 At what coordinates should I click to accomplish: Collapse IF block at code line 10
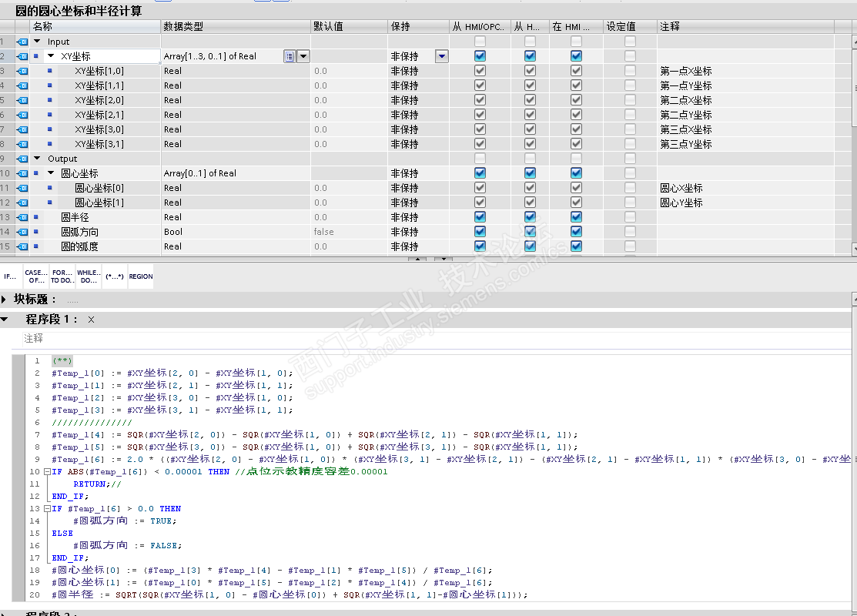pyautogui.click(x=47, y=472)
